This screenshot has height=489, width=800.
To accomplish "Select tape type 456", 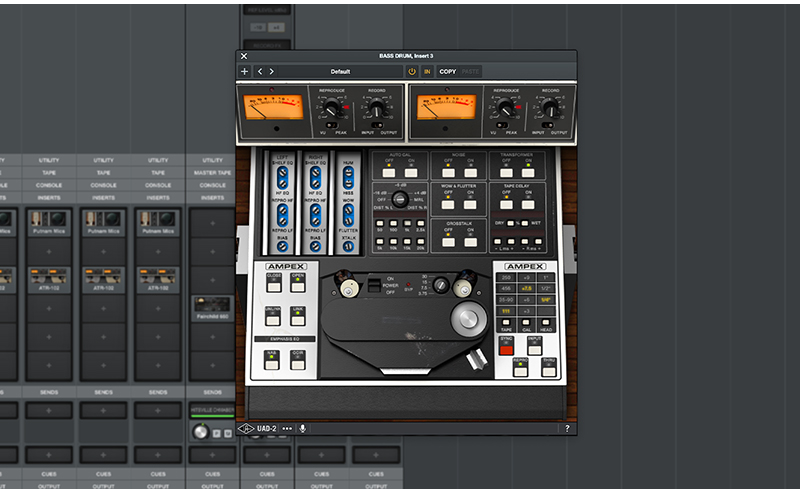I will click(506, 288).
